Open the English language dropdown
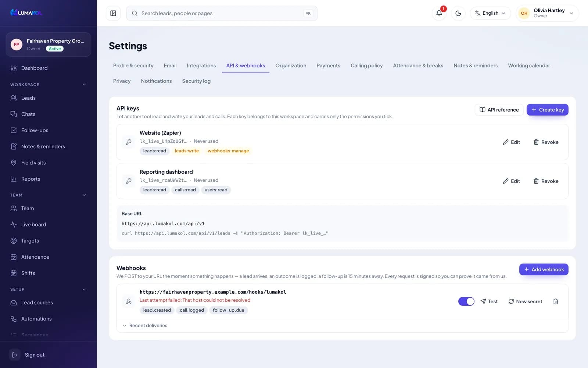Viewport: 588px width, 368px height. 490,13
